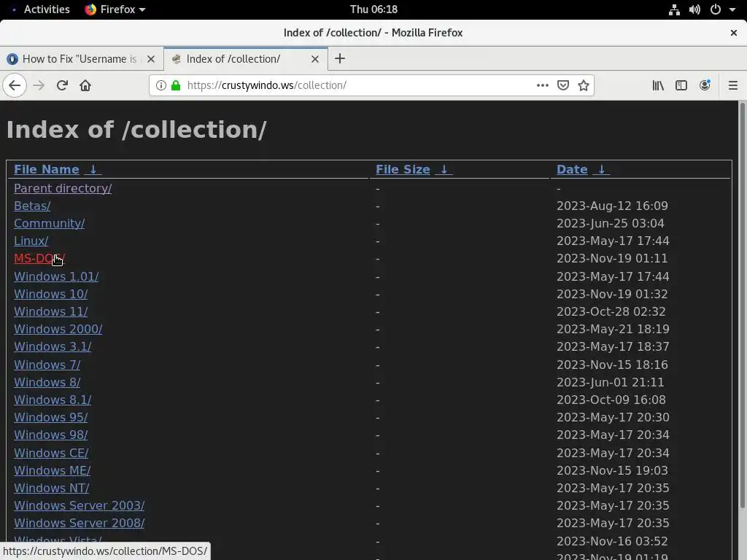This screenshot has width=747, height=560.
Task: Open the Betas/ folder
Action: [x=32, y=206]
